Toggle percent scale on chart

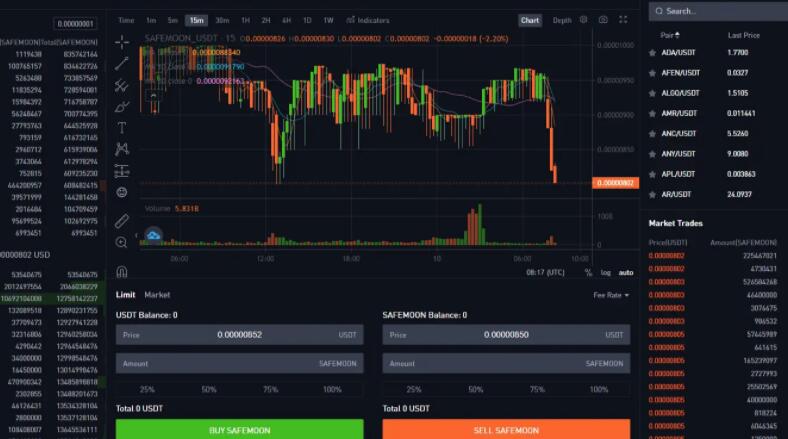coord(588,273)
